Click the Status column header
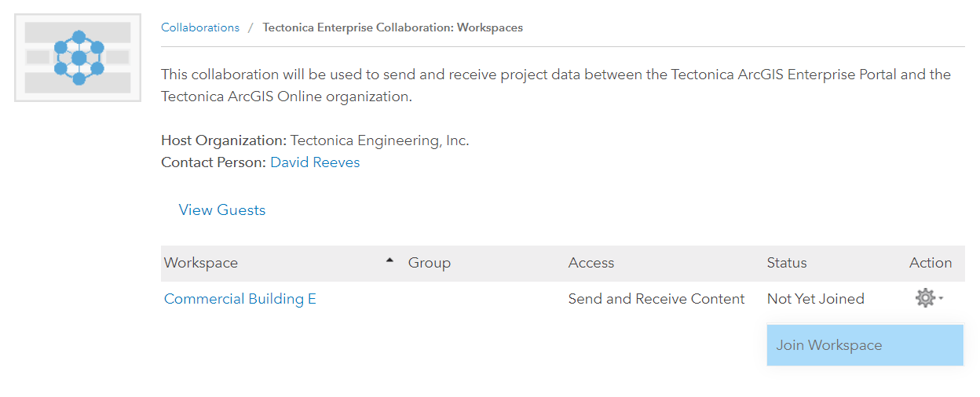Image resolution: width=980 pixels, height=397 pixels. 787,263
